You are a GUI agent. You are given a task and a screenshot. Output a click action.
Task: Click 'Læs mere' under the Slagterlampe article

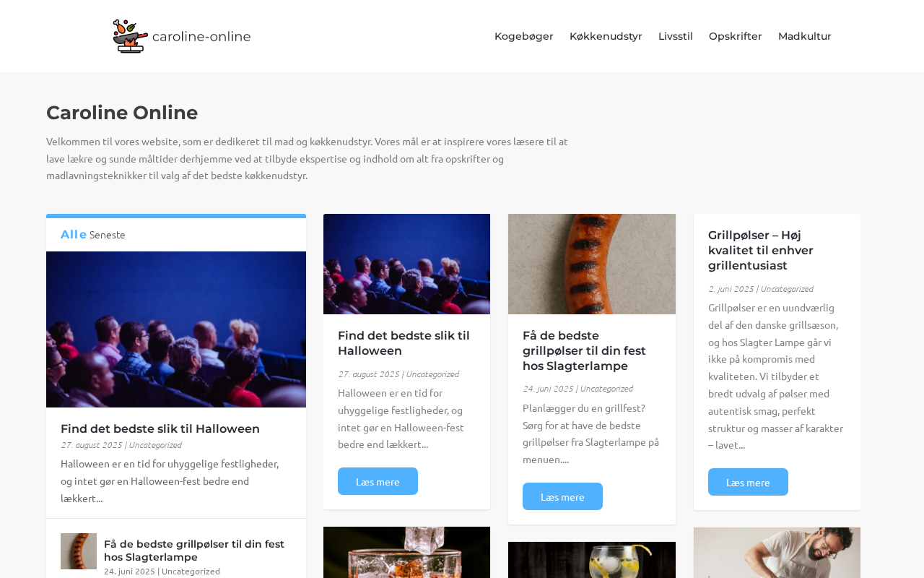pyautogui.click(x=562, y=496)
